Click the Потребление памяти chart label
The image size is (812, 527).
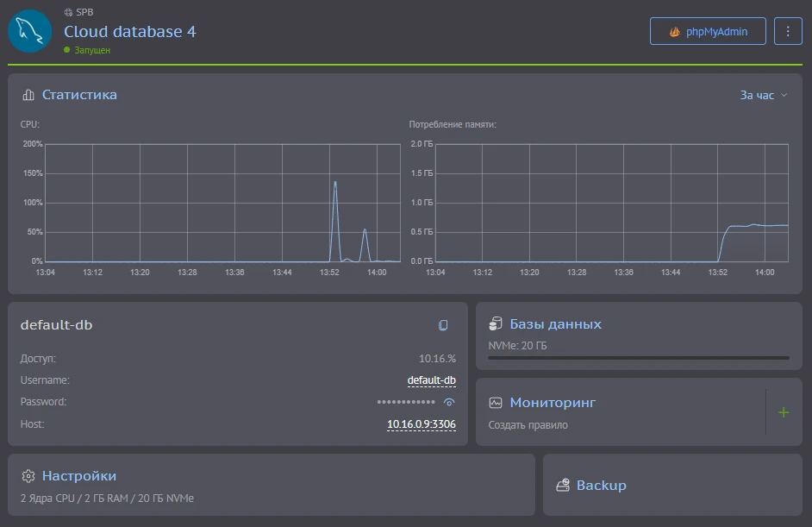(452, 124)
